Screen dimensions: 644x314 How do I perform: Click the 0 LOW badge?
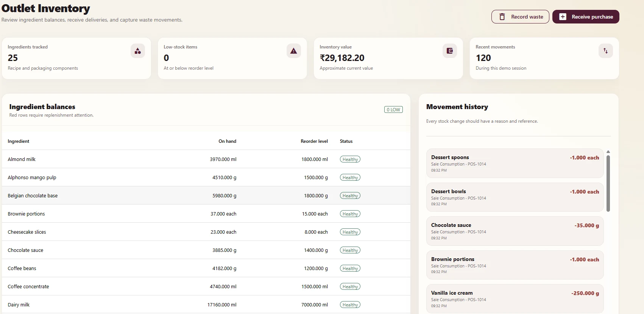click(393, 109)
